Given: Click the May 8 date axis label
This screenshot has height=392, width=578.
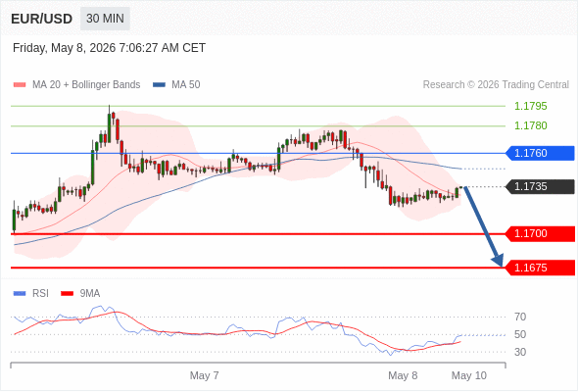Looking at the screenshot, I should pos(403,375).
